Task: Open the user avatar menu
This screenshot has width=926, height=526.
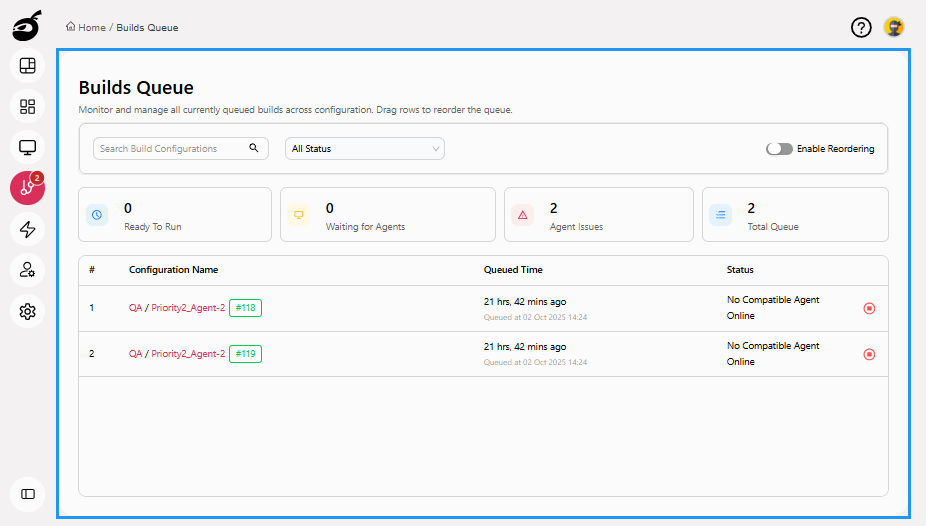Action: [x=894, y=27]
